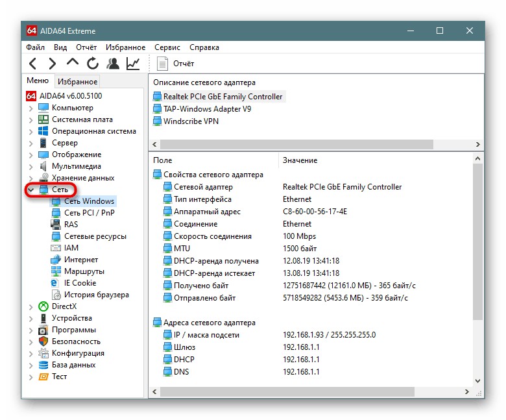This screenshot has height=420, width=506.
Task: Click the Отчёт document icon in the toolbar
Action: point(162,64)
